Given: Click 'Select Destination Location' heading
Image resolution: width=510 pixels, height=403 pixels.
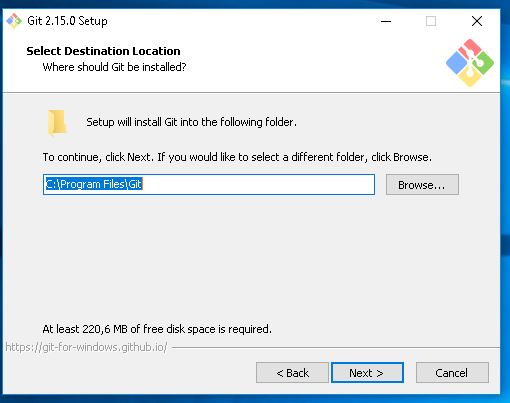Looking at the screenshot, I should point(103,51).
